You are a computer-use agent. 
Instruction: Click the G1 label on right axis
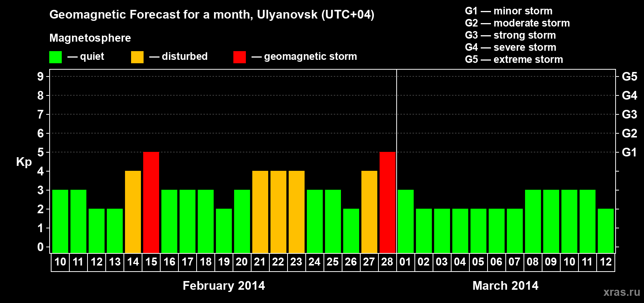630,152
